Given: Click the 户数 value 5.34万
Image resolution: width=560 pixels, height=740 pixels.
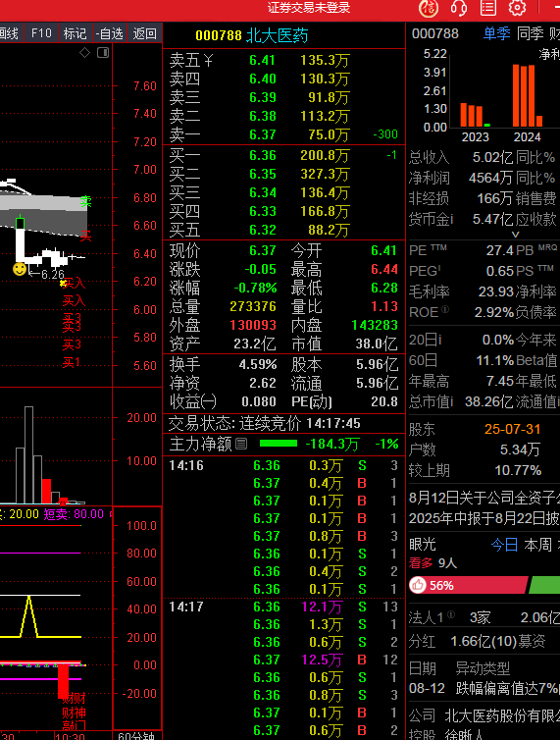Looking at the screenshot, I should (x=520, y=449).
